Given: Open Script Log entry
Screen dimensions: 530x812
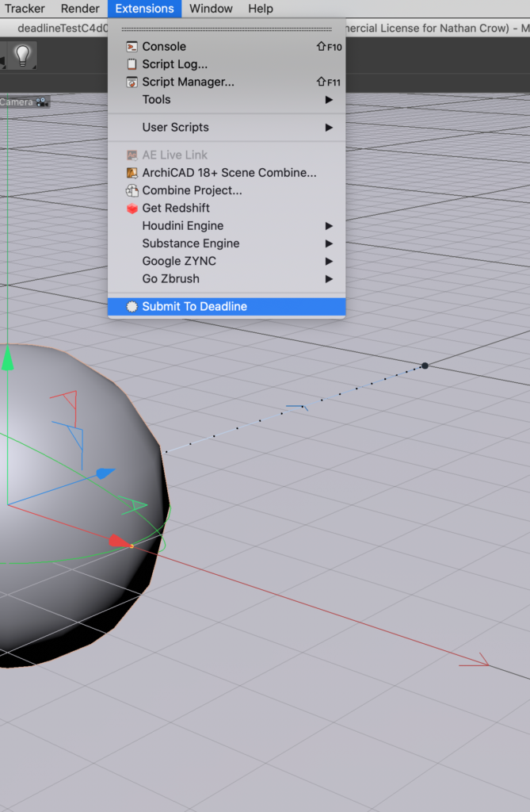Looking at the screenshot, I should (227, 64).
